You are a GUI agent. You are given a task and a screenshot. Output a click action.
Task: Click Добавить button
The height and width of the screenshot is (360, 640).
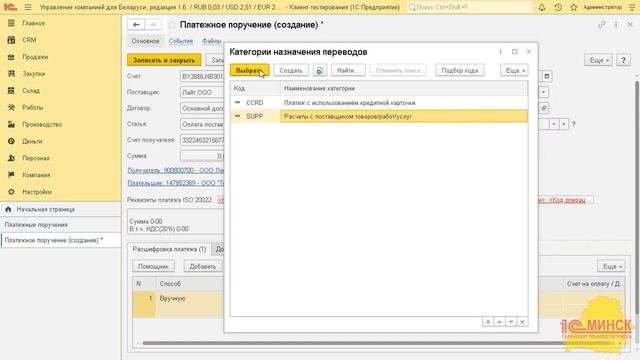203,266
